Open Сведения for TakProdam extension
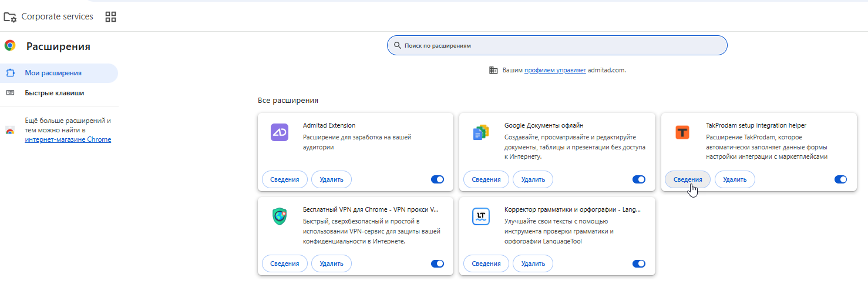 tap(687, 179)
